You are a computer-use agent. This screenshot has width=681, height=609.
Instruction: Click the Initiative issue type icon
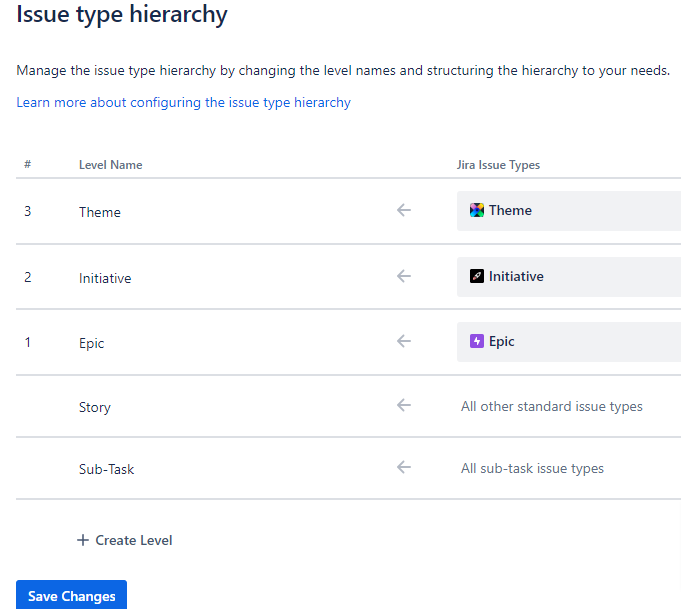pyautogui.click(x=477, y=276)
